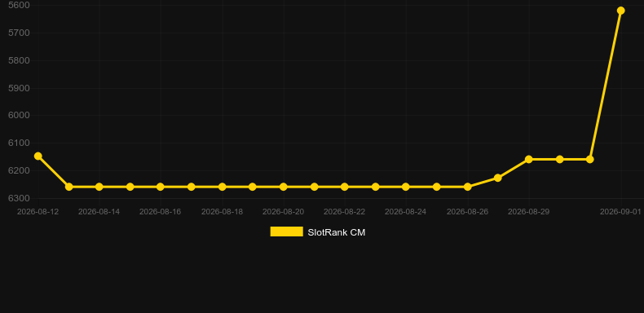This screenshot has width=644, height=313.
Task: Click the data point above 2026-08-16
Action: (x=161, y=187)
